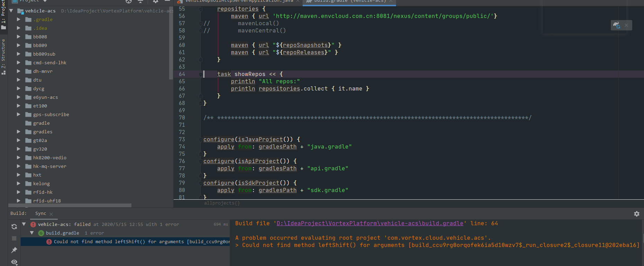Click Project panel vertical scrollbar

pyautogui.click(x=171, y=43)
